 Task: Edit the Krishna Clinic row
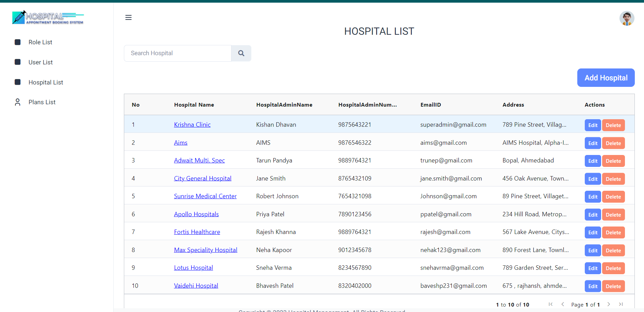[593, 125]
